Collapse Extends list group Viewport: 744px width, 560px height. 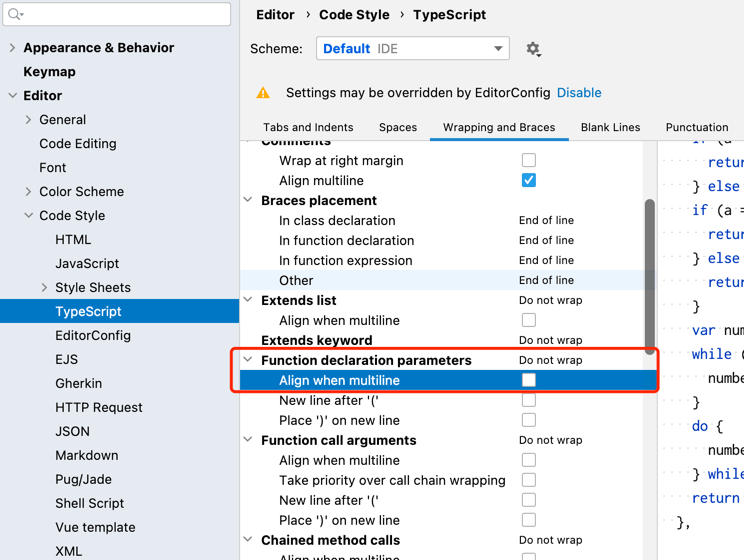[248, 299]
